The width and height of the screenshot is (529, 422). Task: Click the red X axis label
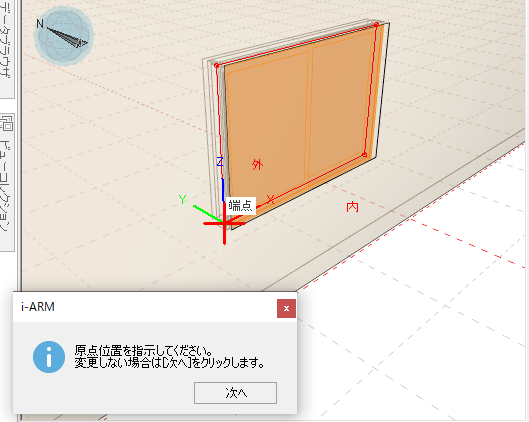click(x=270, y=199)
